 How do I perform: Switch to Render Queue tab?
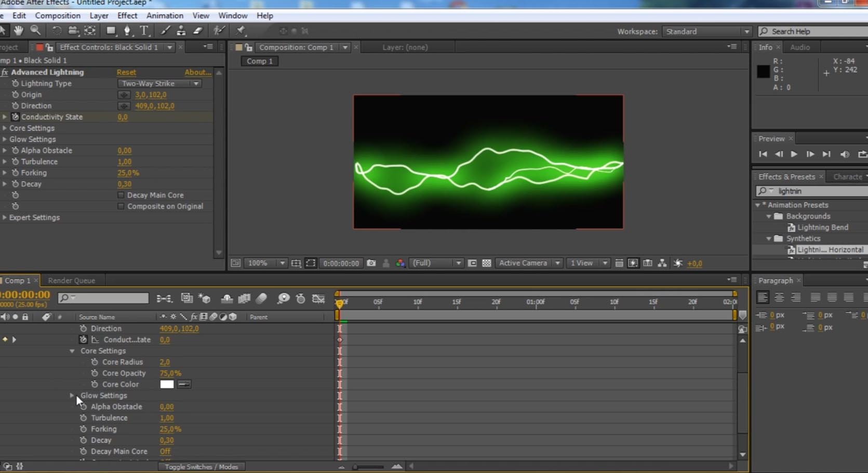coord(71,280)
